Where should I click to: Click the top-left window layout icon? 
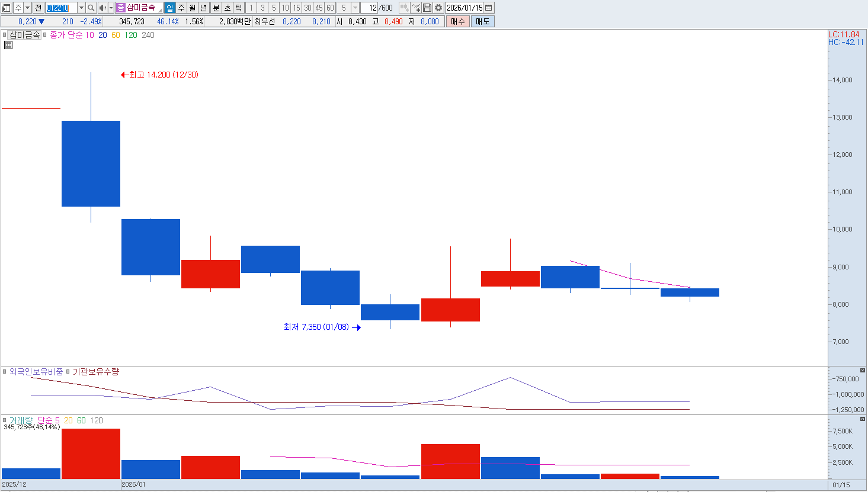(x=7, y=8)
